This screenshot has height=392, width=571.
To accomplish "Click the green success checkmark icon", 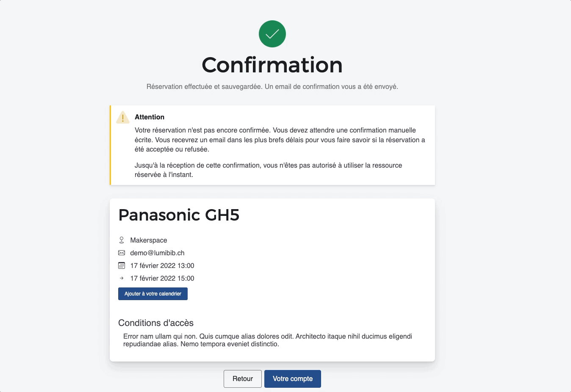I will click(x=272, y=34).
